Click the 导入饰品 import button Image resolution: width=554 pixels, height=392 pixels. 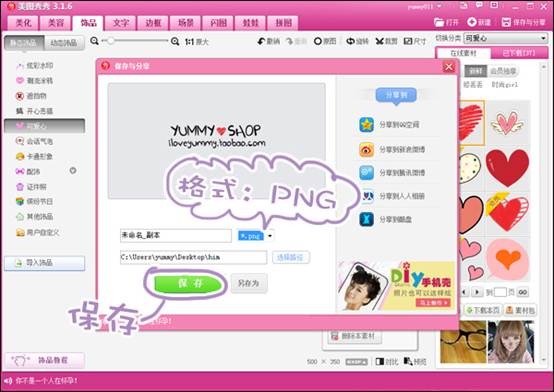point(45,263)
